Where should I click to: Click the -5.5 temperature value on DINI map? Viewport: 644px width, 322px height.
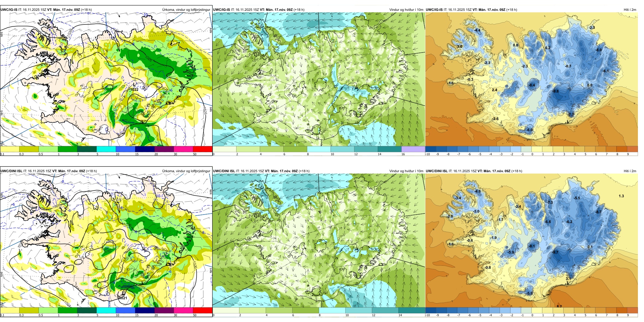(577, 198)
